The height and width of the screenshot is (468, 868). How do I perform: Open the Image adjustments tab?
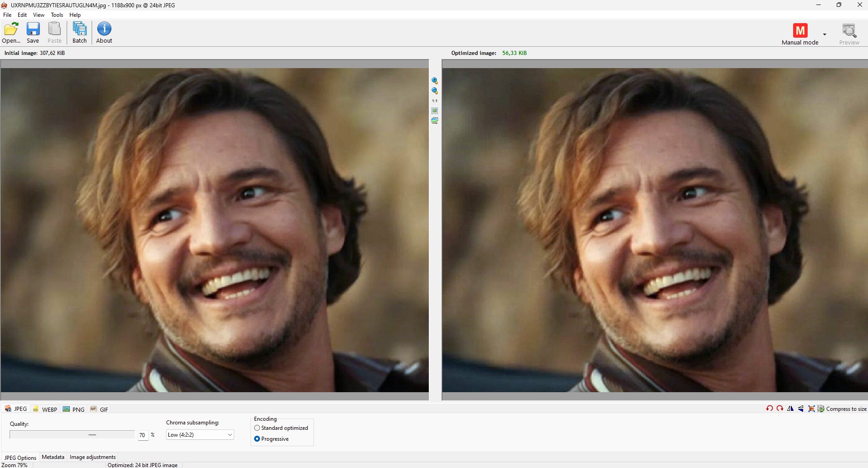pos(93,457)
